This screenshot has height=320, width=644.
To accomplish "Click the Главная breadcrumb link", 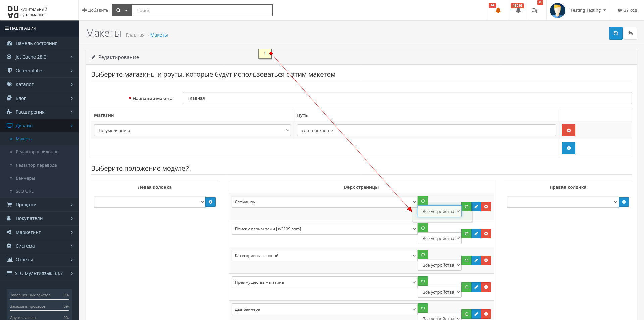I will (135, 35).
